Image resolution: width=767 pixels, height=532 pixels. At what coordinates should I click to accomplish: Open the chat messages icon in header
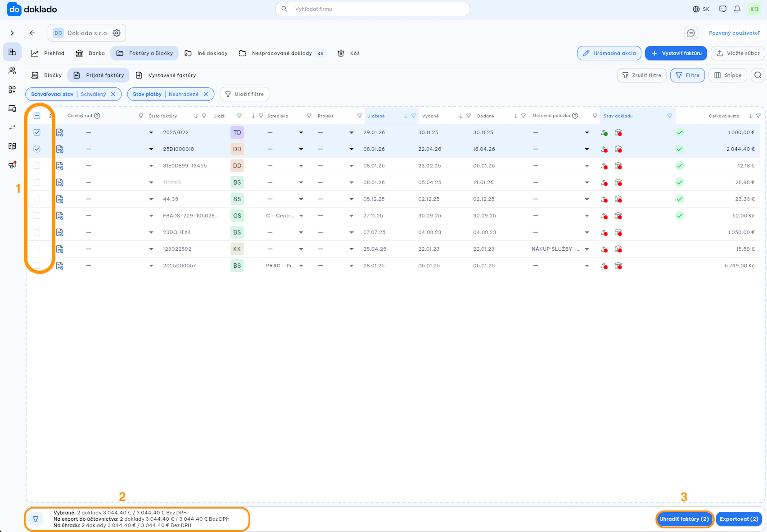pyautogui.click(x=722, y=9)
